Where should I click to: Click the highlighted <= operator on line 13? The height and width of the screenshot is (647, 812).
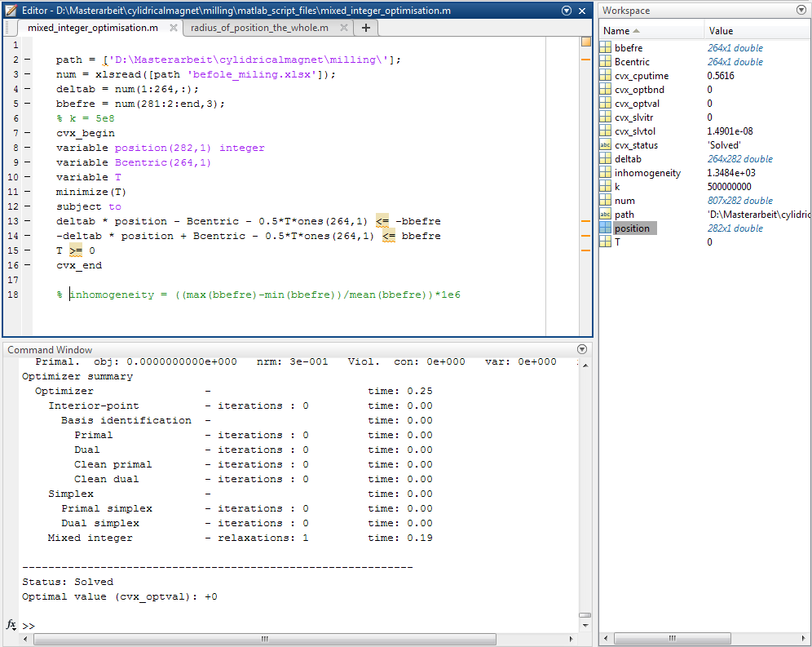click(x=382, y=221)
